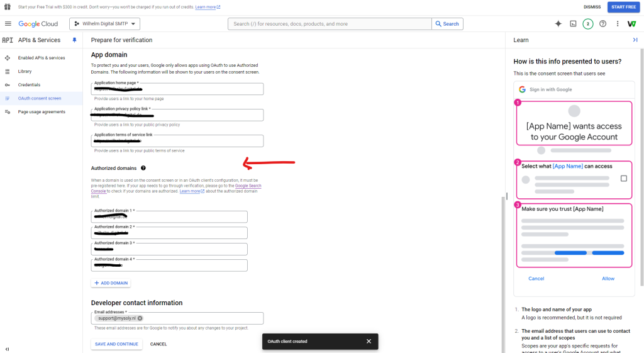Viewport: 644px width, 353px height.
Task: Click the Authorized domain 2 field
Action: [169, 233]
